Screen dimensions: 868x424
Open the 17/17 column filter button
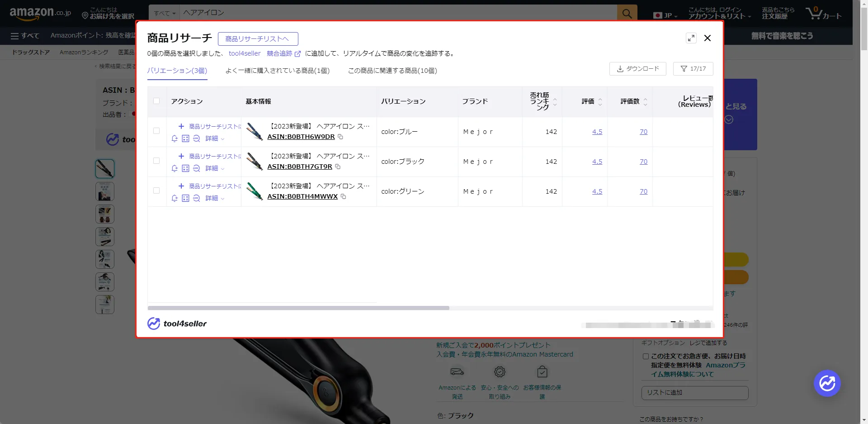(x=693, y=69)
